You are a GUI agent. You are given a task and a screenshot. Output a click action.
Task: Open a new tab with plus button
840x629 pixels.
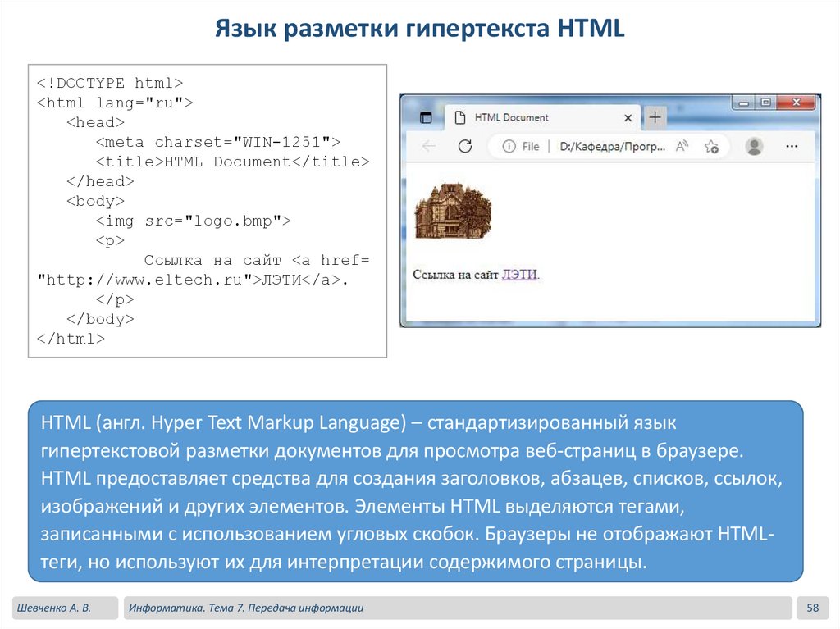655,117
